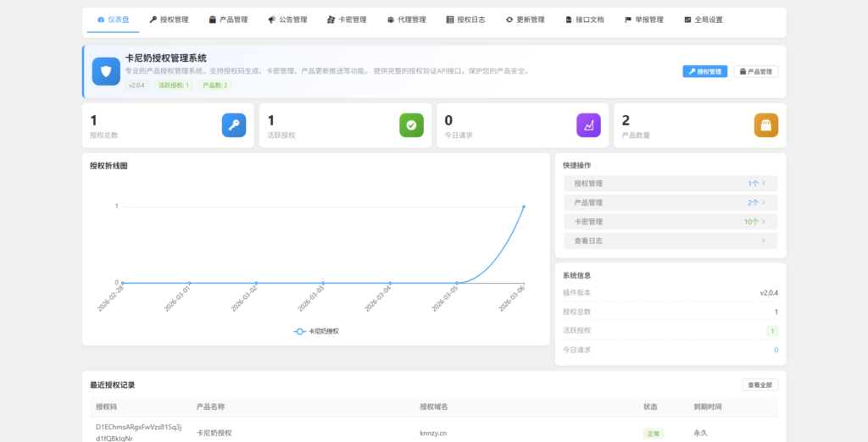The height and width of the screenshot is (442, 868).
Task: Click the 产品管理 button in the header banner
Action: click(x=755, y=72)
